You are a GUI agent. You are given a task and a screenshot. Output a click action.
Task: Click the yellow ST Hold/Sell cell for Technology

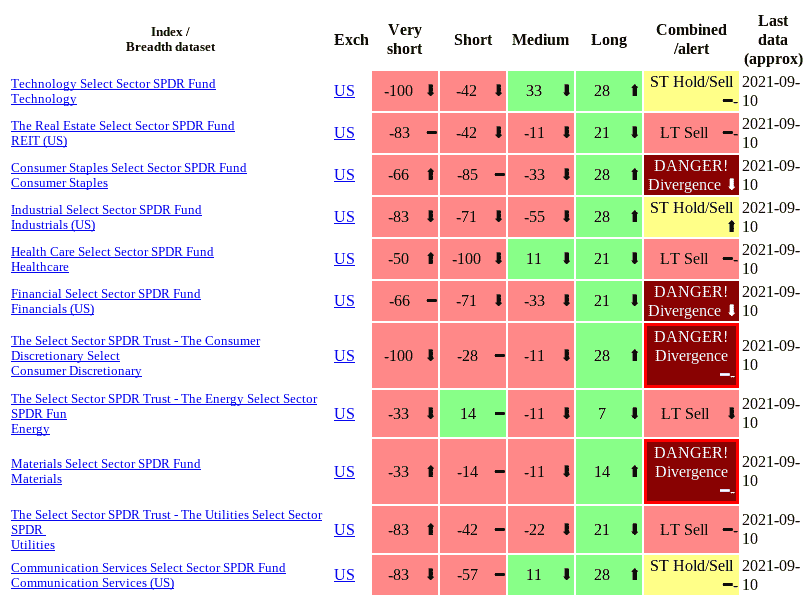coord(691,91)
